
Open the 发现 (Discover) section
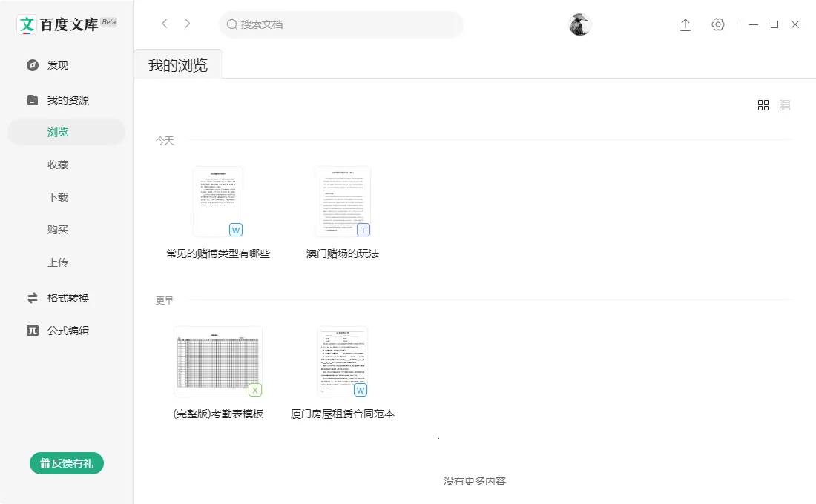coord(58,65)
